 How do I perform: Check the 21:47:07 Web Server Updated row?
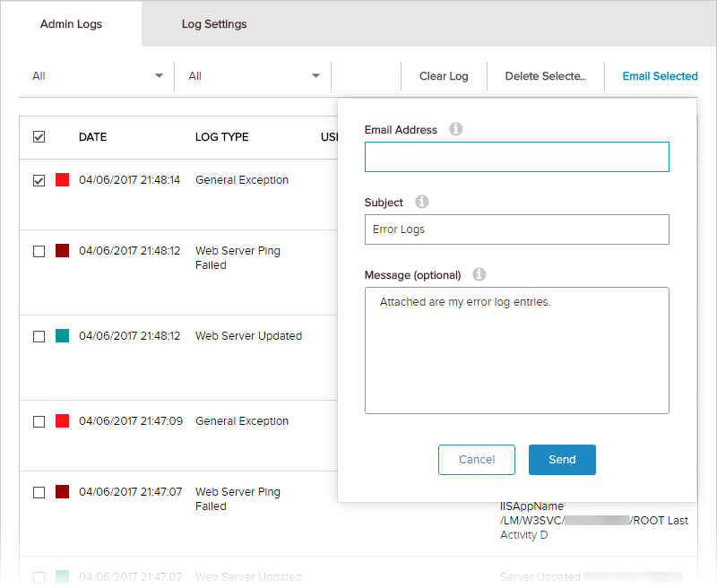click(x=39, y=577)
